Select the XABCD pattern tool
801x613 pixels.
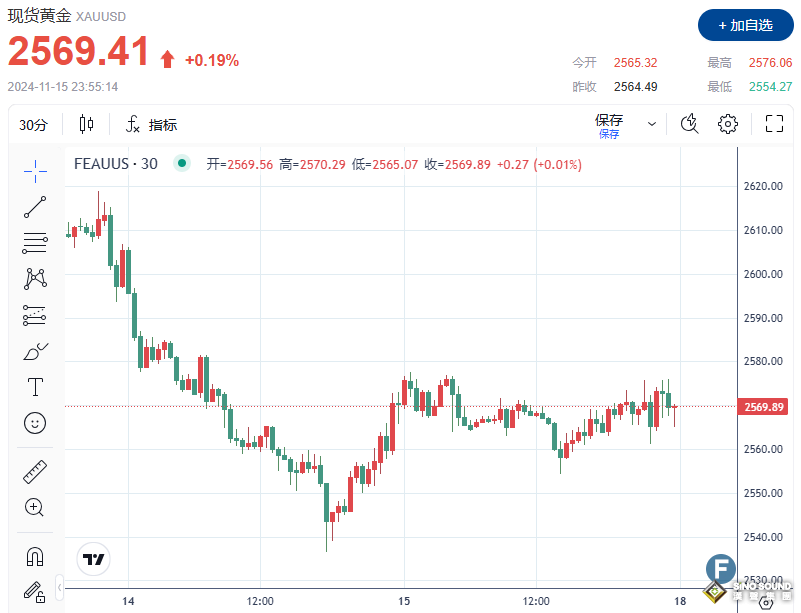(x=34, y=279)
